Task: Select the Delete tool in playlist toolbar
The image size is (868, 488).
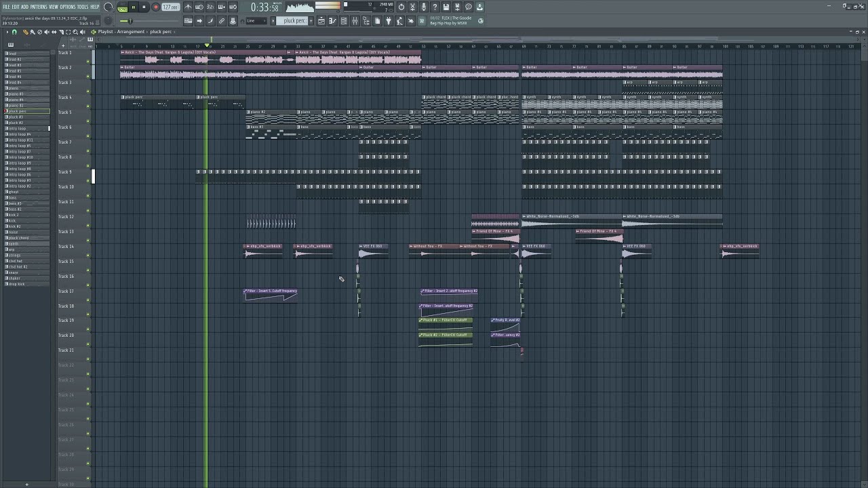Action: point(39,32)
